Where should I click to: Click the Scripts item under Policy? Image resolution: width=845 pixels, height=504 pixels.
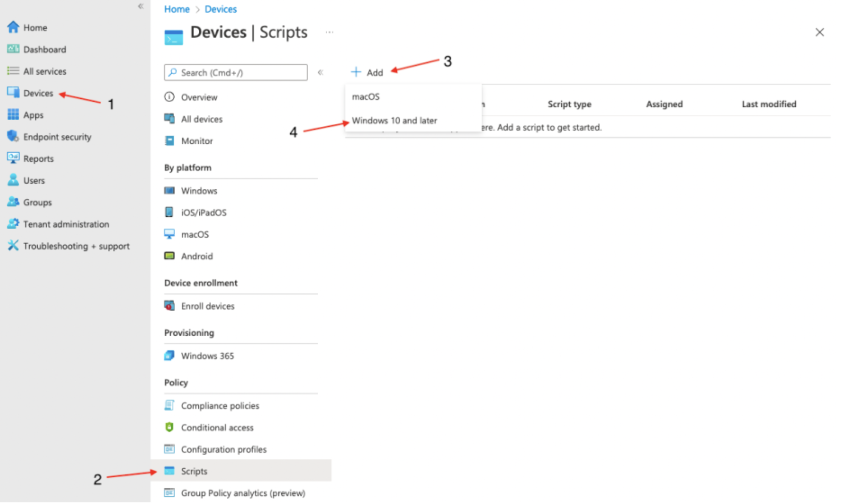pos(193,471)
